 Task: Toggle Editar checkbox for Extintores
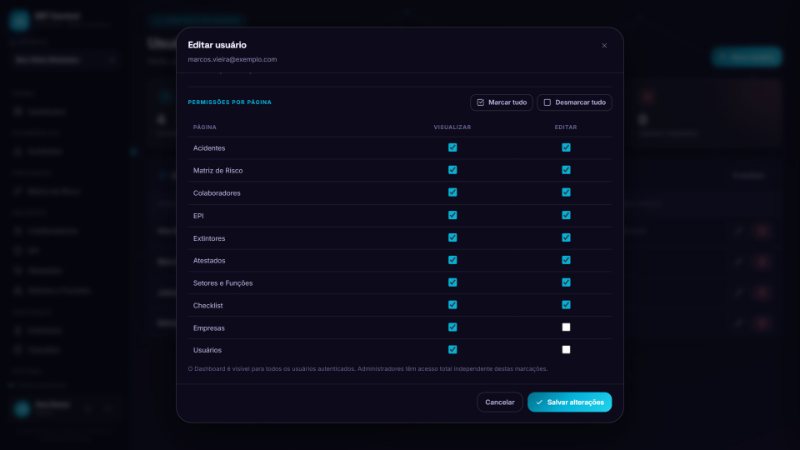click(x=566, y=237)
